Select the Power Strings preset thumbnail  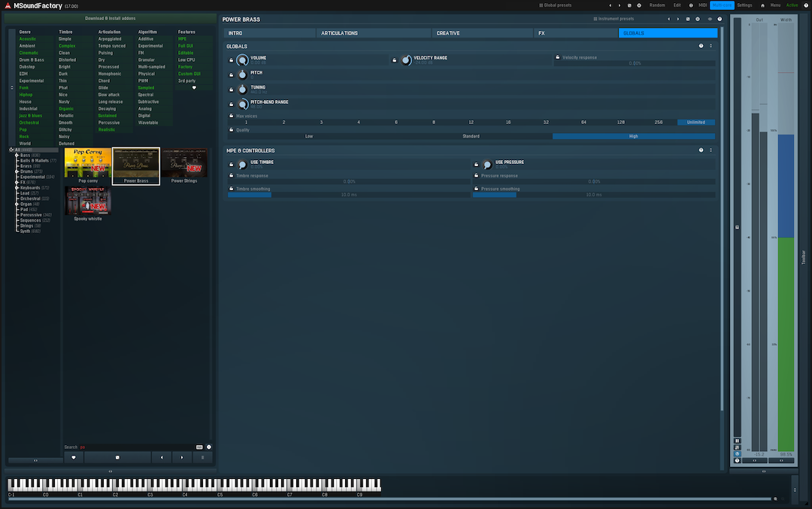click(184, 164)
